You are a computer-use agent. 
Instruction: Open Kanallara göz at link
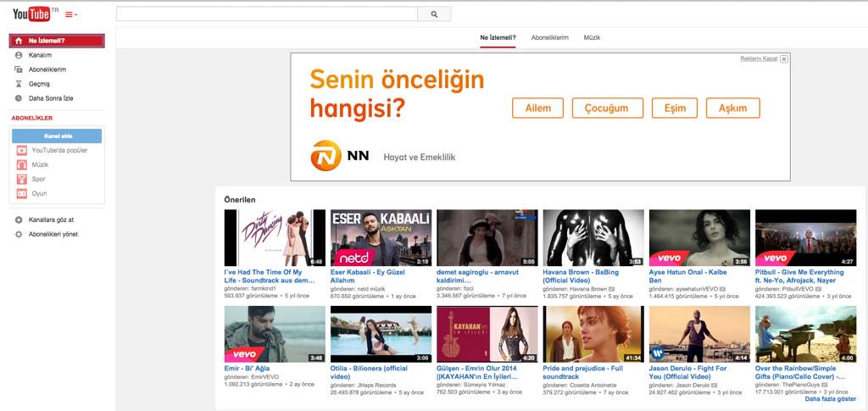(x=52, y=219)
